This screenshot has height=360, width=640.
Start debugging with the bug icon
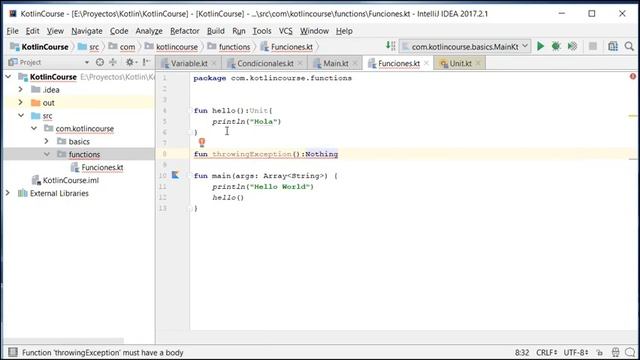(x=556, y=47)
